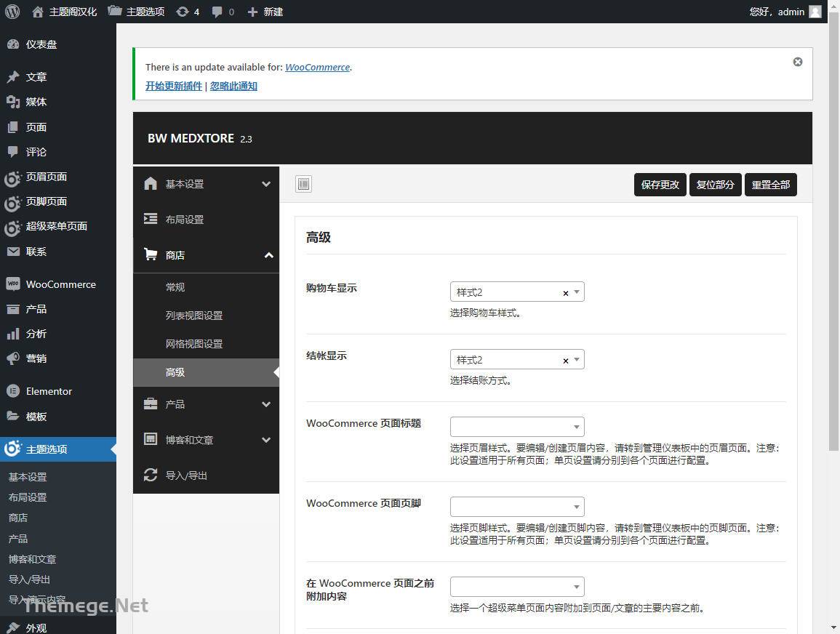Image resolution: width=840 pixels, height=634 pixels.
Task: Select 网格视图设置 submenu item
Action: [x=207, y=344]
